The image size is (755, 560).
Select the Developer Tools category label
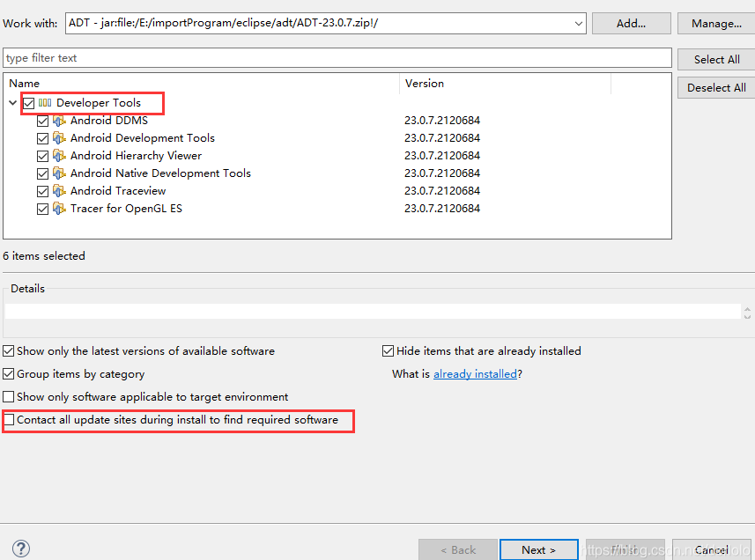point(99,102)
